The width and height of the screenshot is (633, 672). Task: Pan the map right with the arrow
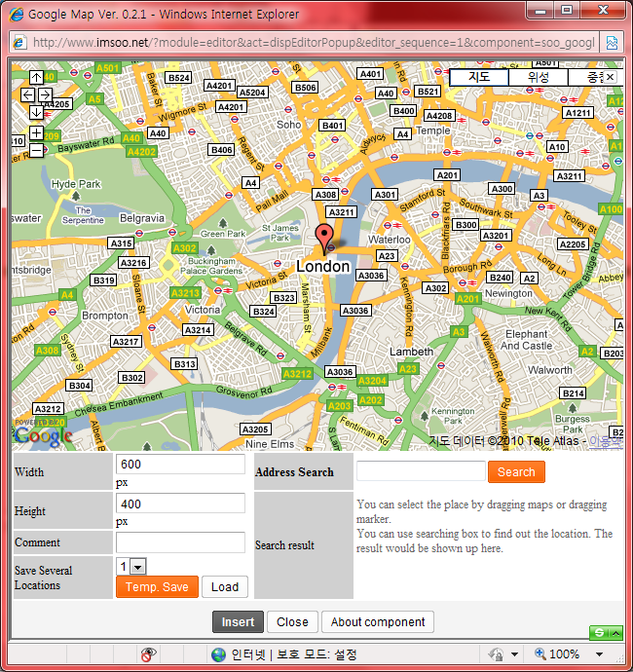tap(45, 94)
